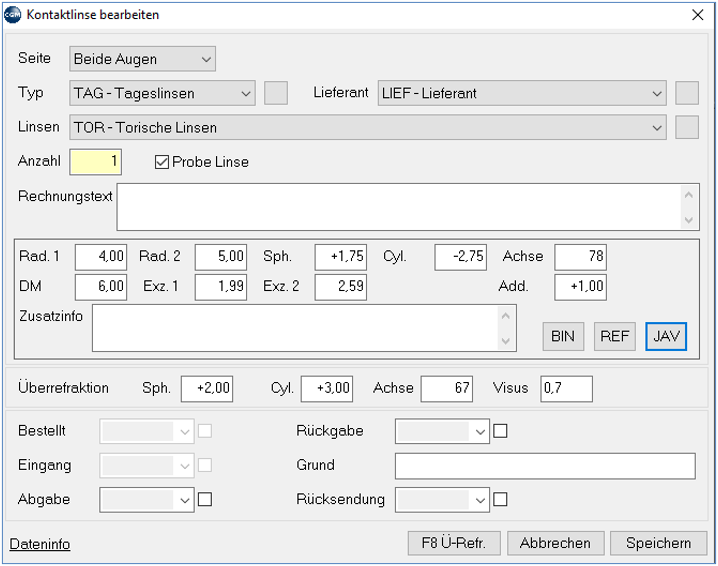Uncheck the Probe Linse checkbox
The height and width of the screenshot is (566, 718).
tap(162, 162)
